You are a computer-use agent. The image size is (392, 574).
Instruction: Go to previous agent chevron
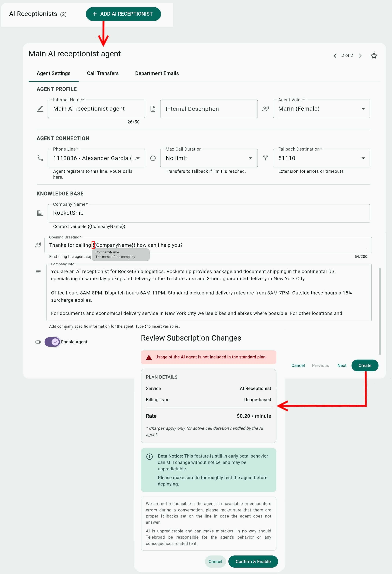[x=335, y=56]
